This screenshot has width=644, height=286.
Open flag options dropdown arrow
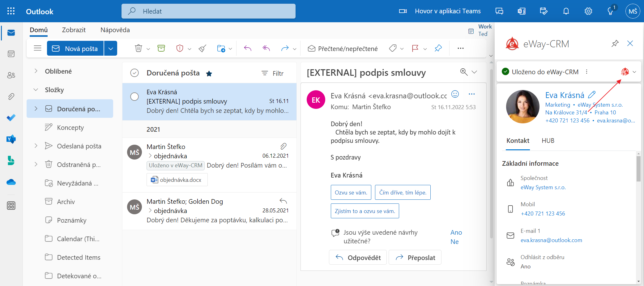tap(425, 49)
